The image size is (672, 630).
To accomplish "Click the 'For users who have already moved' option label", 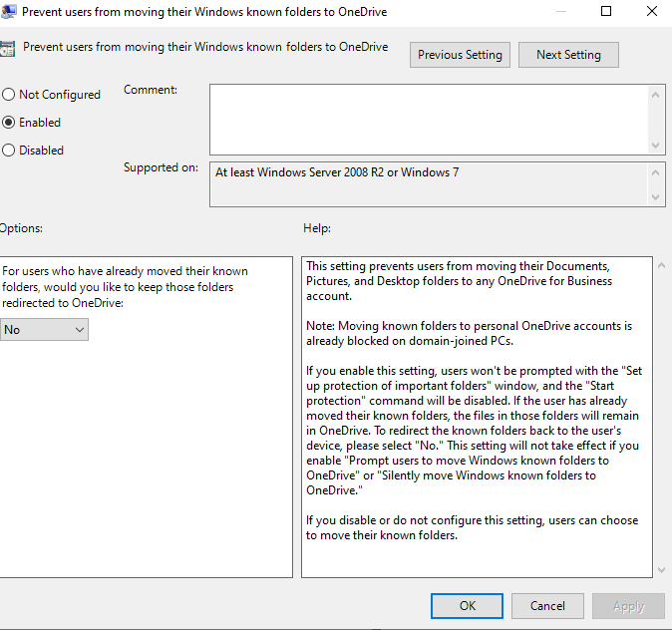I will pyautogui.click(x=125, y=287).
